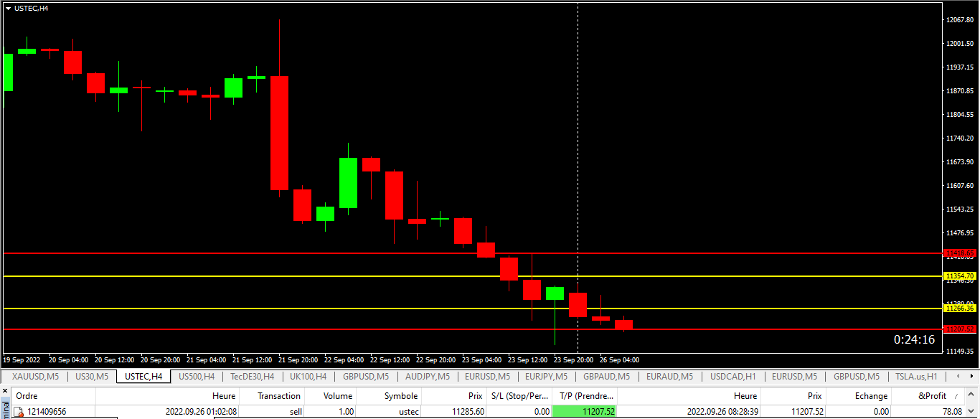Click the T/P (Prendre...) column header

point(586,395)
